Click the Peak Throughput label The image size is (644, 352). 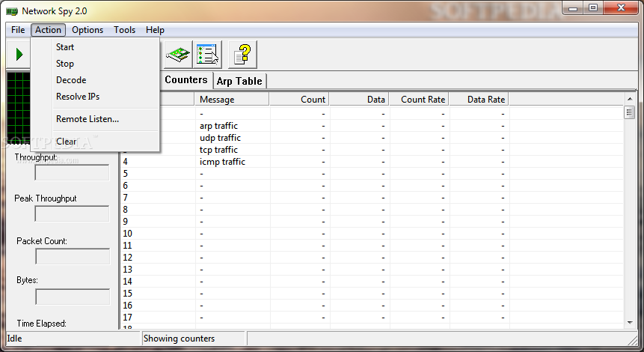pos(46,198)
